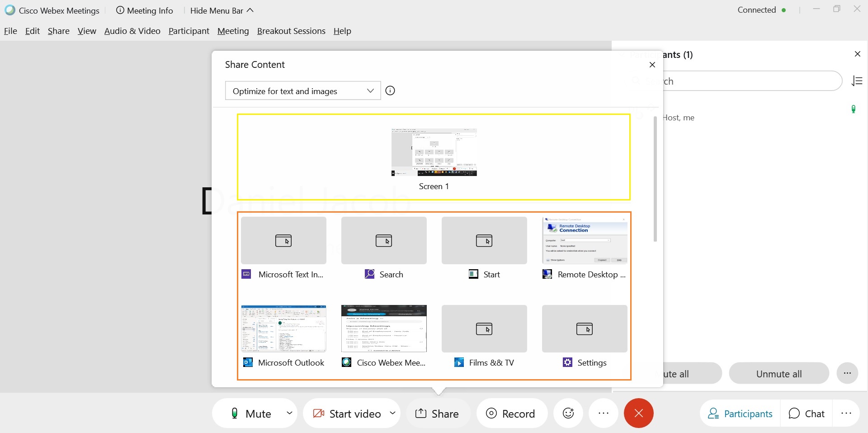The width and height of the screenshot is (868, 433).
Task: Click the Films && TV app icon
Action: [x=459, y=362]
